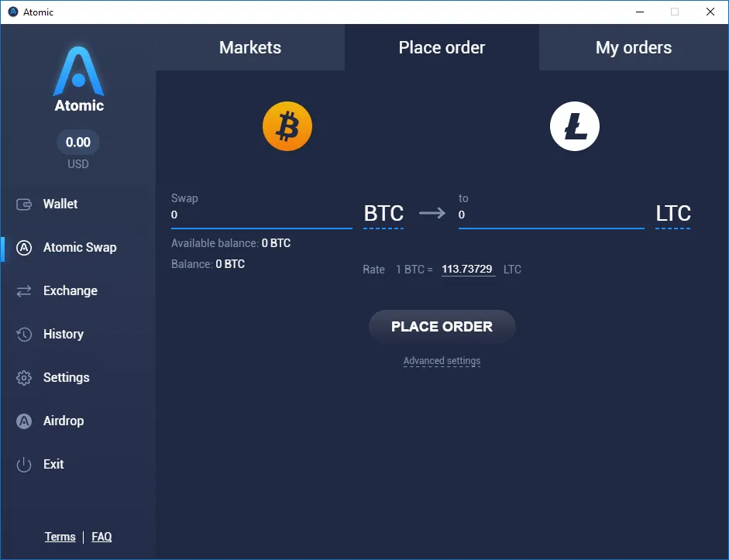The width and height of the screenshot is (729, 560).
Task: Switch to the Markets tab
Action: coord(250,47)
